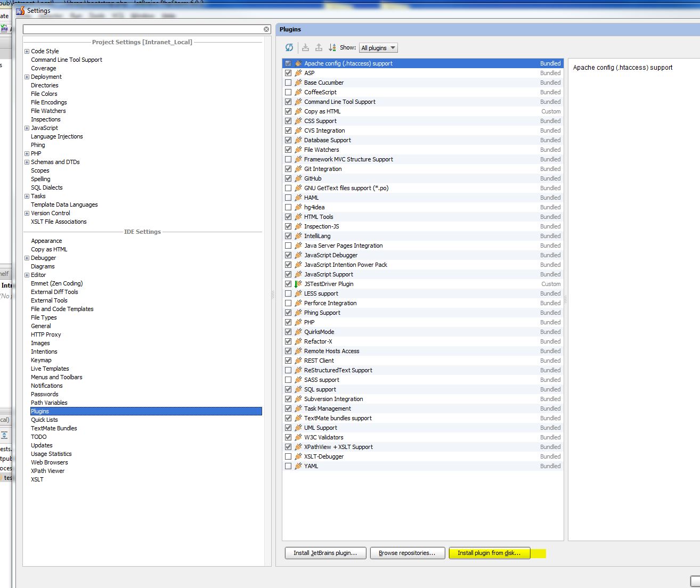
Task: Click the download and install plugin icon
Action: 305,47
